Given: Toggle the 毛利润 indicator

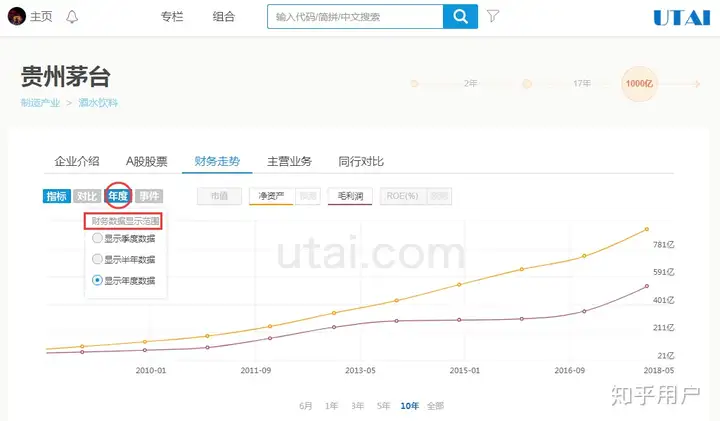Looking at the screenshot, I should tap(350, 196).
